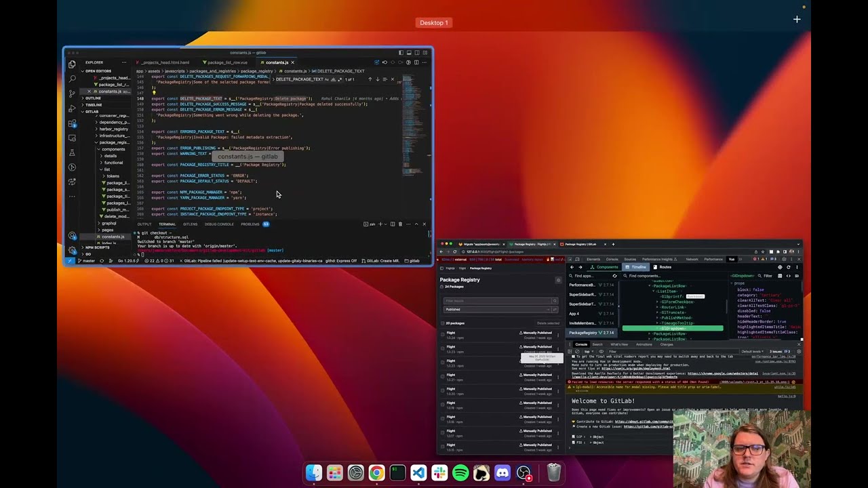Launch Spotify from the Dock

click(x=460, y=472)
